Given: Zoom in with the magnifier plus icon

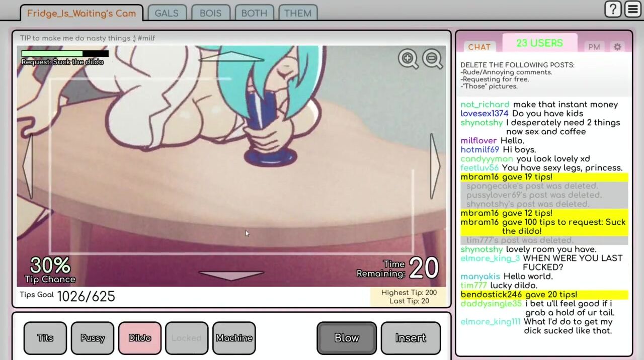Looking at the screenshot, I should [408, 59].
